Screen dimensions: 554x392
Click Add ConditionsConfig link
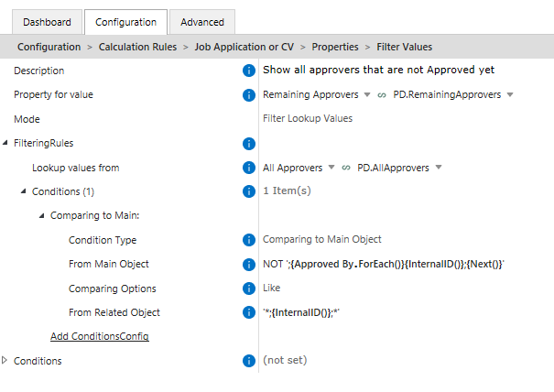[100, 336]
